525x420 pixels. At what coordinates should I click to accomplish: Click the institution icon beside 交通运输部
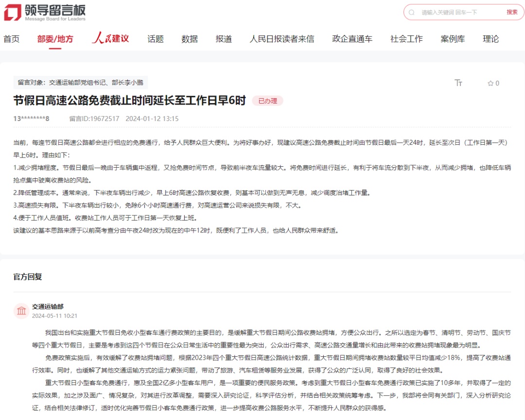coord(21,310)
